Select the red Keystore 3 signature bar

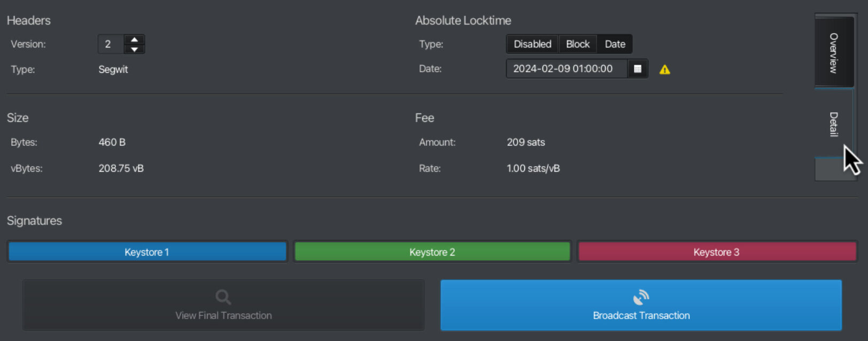[x=717, y=252]
